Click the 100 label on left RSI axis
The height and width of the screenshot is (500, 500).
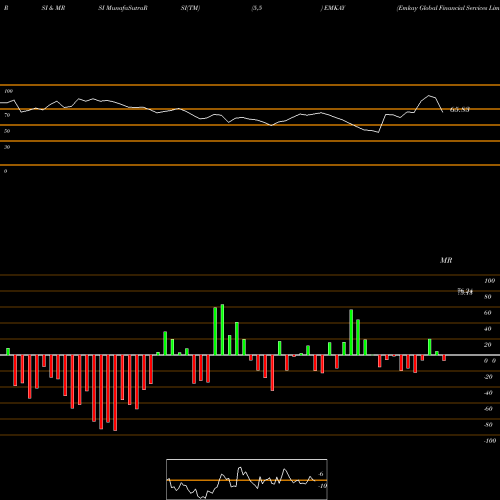(x=8, y=91)
